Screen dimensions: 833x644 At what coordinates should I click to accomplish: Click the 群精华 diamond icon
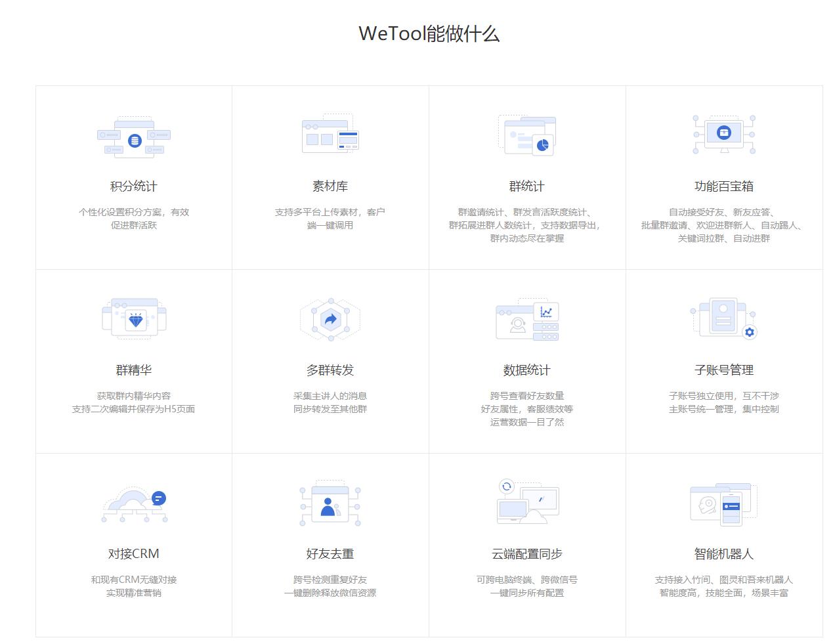click(x=135, y=318)
